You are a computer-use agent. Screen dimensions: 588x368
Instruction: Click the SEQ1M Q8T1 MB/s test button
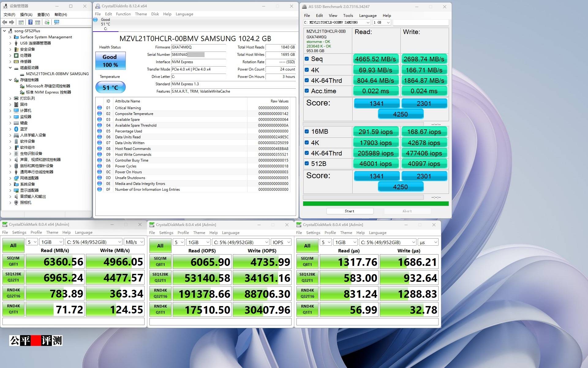[x=13, y=261]
